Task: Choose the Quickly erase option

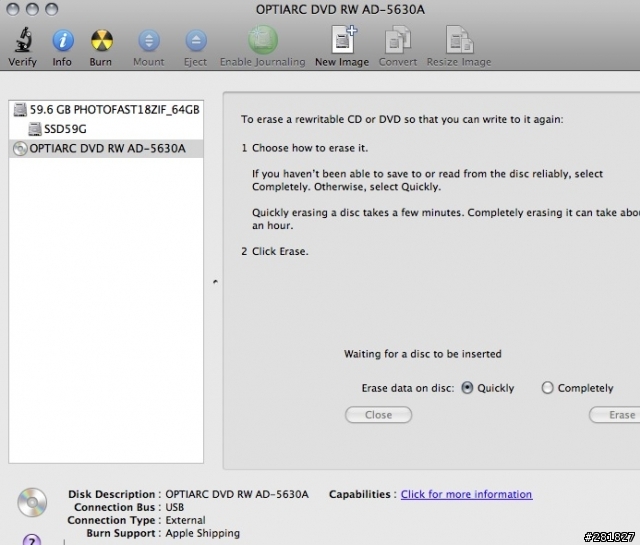Action: 467,387
